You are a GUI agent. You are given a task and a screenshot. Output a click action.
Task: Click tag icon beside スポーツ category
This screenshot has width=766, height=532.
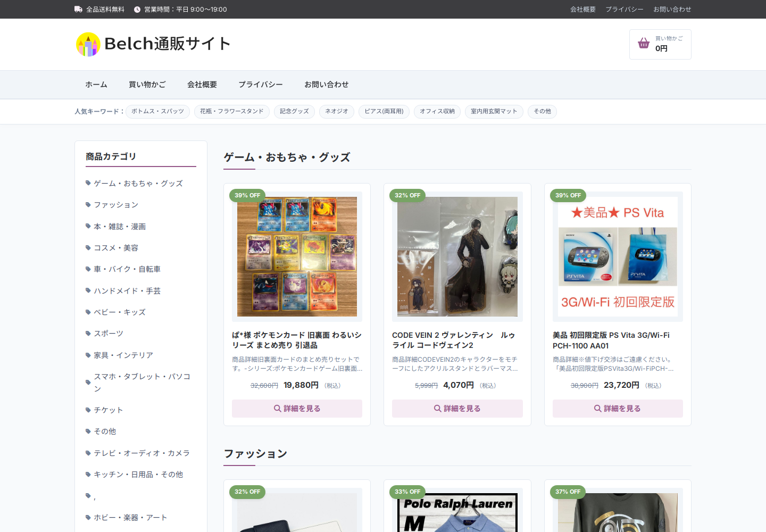tap(88, 333)
